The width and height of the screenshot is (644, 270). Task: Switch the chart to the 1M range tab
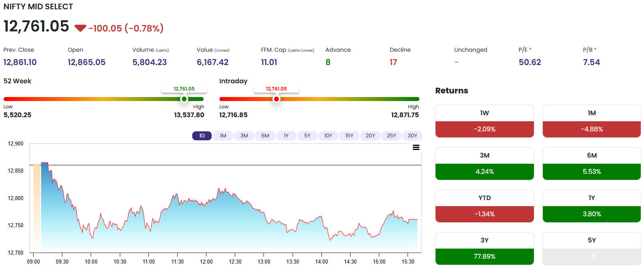click(223, 136)
